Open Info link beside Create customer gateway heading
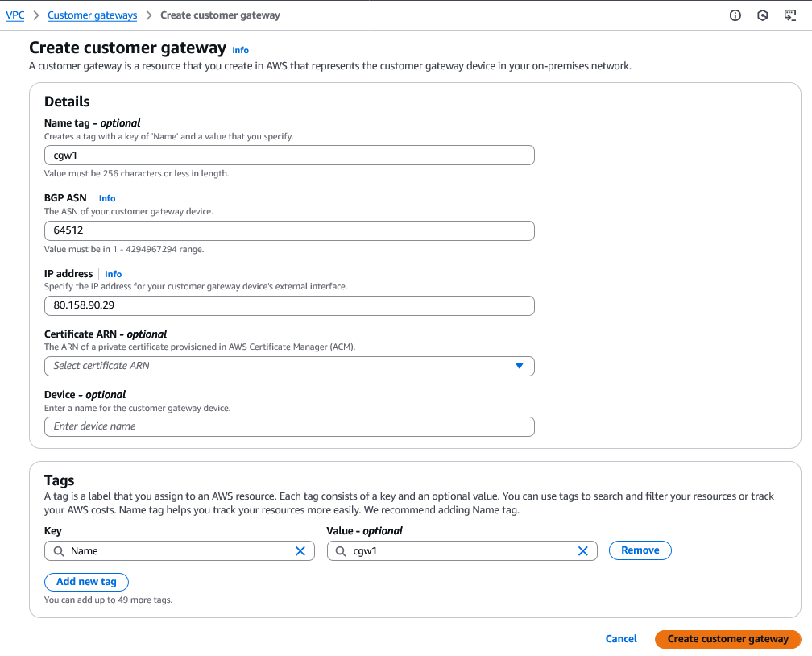Screen dimensions: 812x656 pos(240,50)
